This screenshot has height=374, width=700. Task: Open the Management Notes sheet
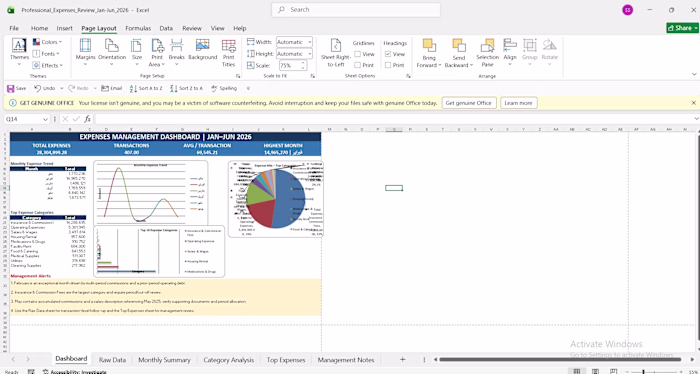(346, 360)
